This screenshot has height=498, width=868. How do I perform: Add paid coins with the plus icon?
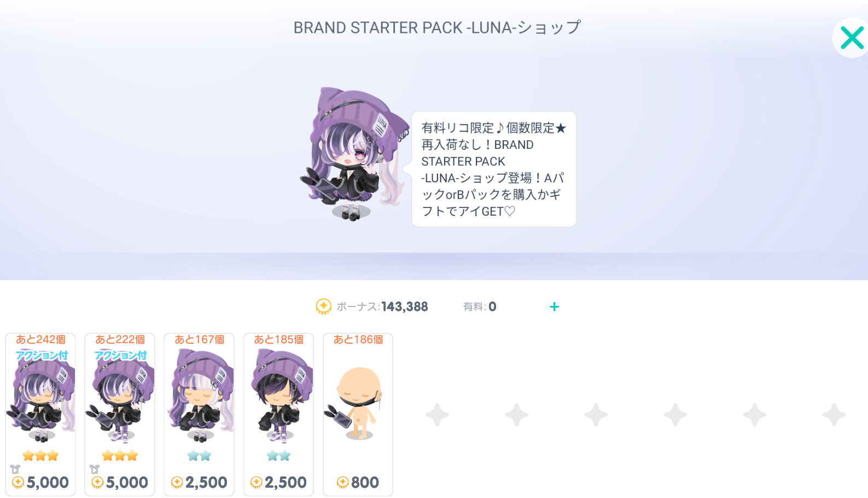(554, 307)
